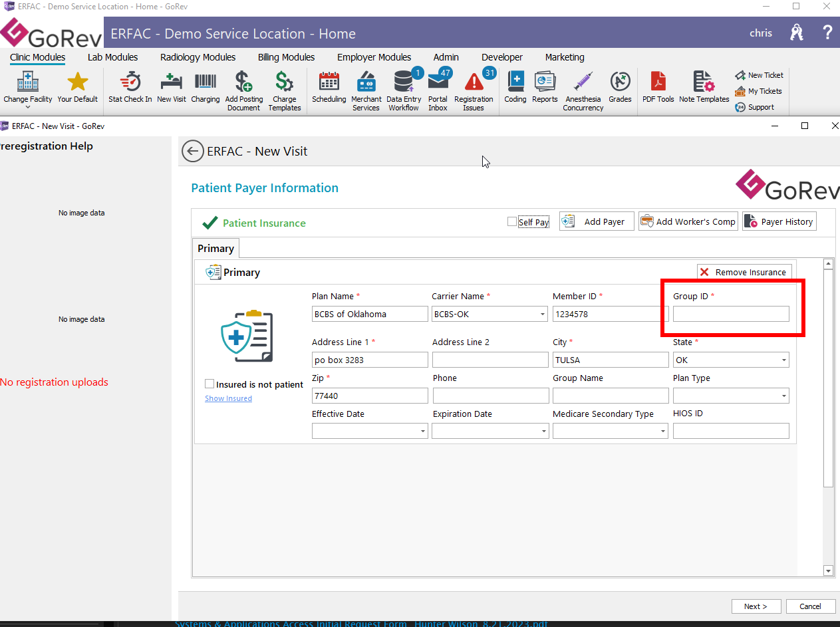840x627 pixels.
Task: Click the Cancel button
Action: coord(811,606)
